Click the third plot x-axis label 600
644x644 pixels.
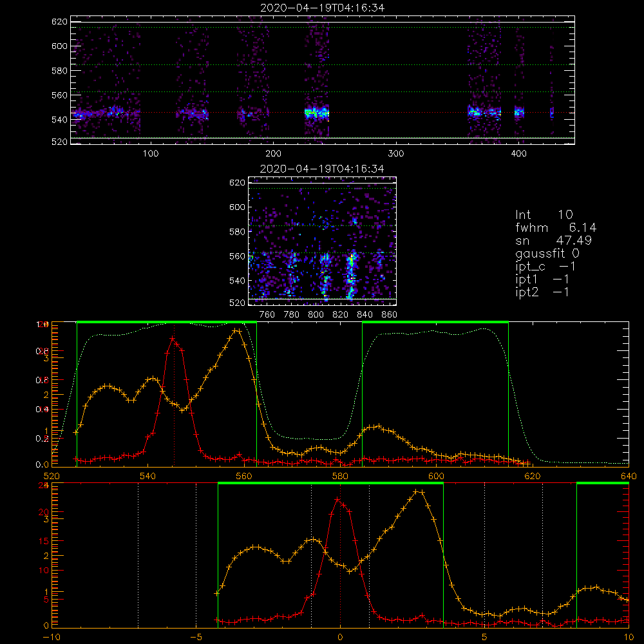437,476
